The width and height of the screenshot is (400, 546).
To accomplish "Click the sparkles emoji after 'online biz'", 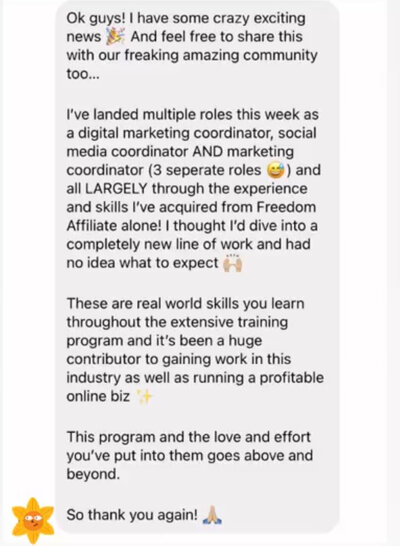I will (143, 397).
